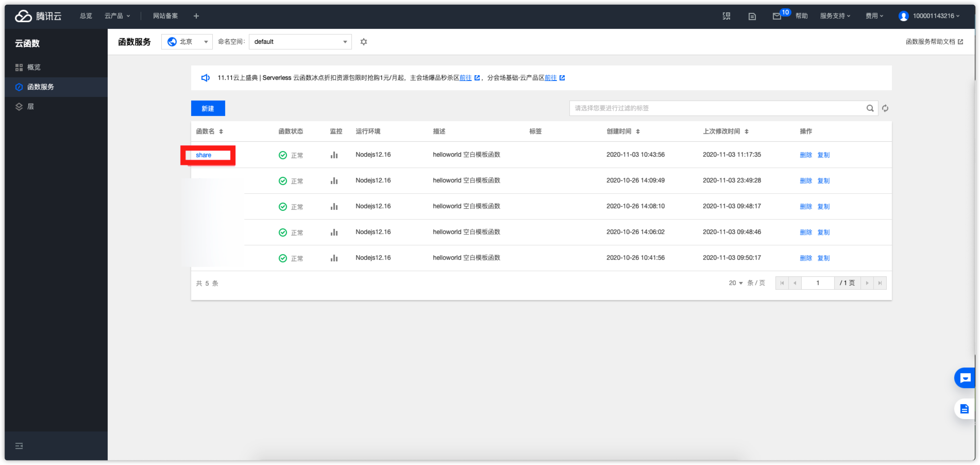
Task: Open monitoring chart for share function
Action: pos(334,155)
